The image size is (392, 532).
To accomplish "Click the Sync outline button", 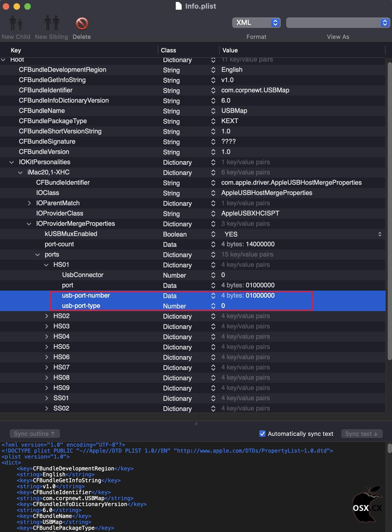I will click(35, 434).
